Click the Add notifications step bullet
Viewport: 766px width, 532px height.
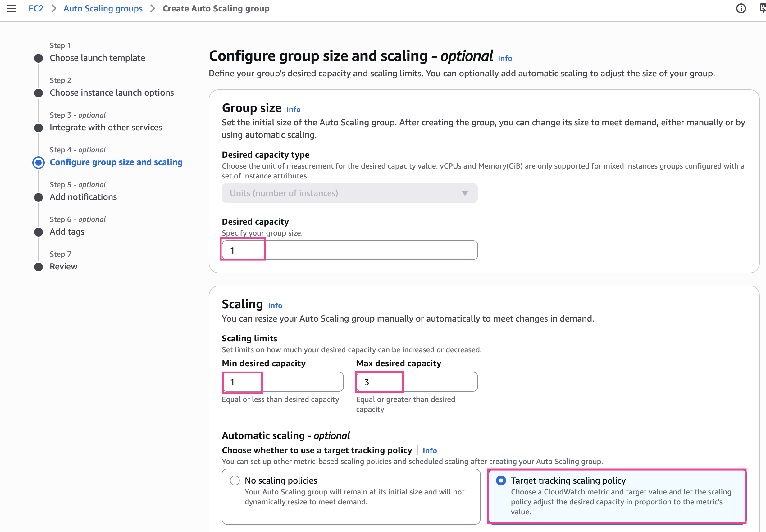pos(39,197)
